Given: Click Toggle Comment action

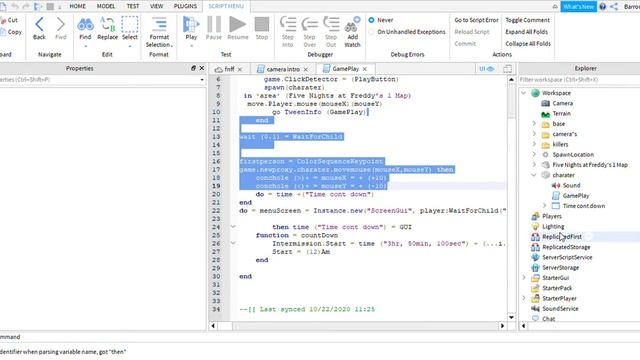Looking at the screenshot, I should coord(527,20).
